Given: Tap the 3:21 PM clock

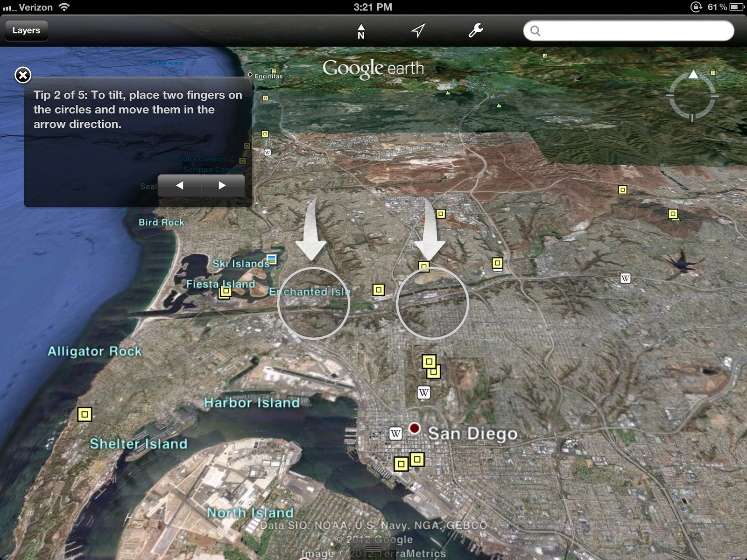Looking at the screenshot, I should click(373, 7).
